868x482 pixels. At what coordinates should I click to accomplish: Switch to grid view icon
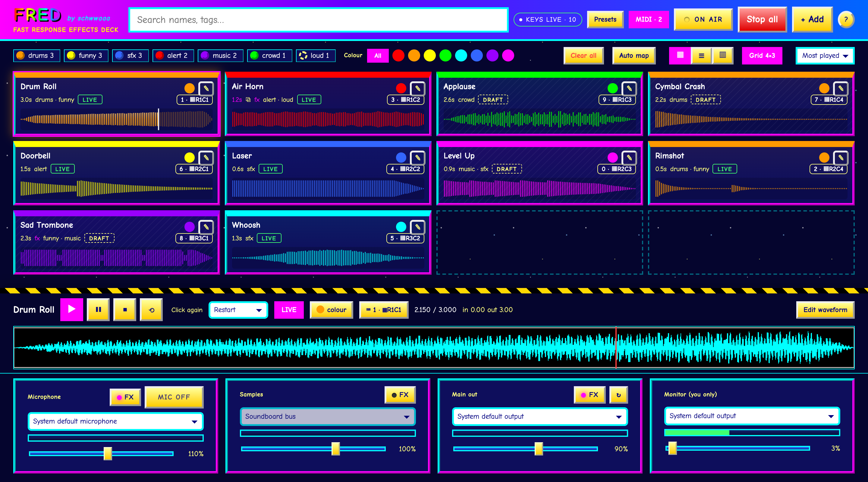pos(680,55)
